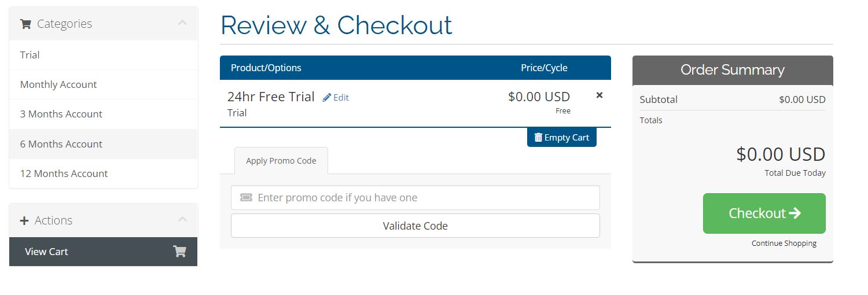Click the pencil edit icon for 24hr Free Trial
Screen dimensions: 868x295
pos(327,98)
